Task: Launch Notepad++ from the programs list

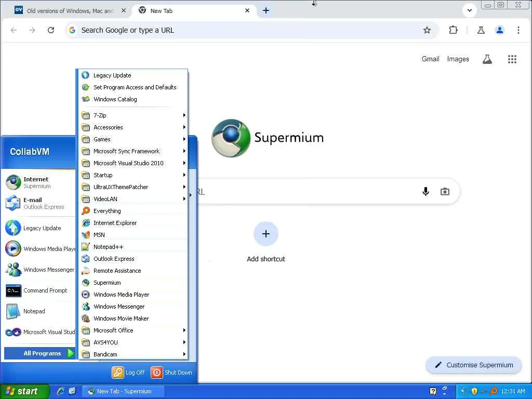Action: [133, 247]
